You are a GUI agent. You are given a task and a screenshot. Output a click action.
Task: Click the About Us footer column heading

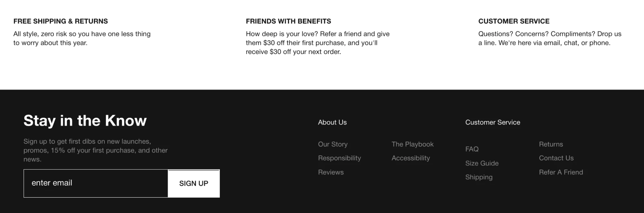pos(332,122)
